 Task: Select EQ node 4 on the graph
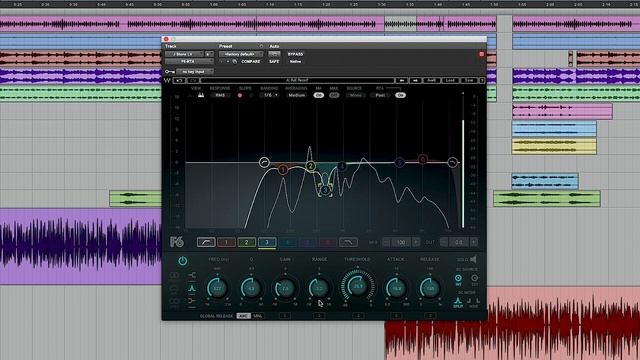(342, 166)
